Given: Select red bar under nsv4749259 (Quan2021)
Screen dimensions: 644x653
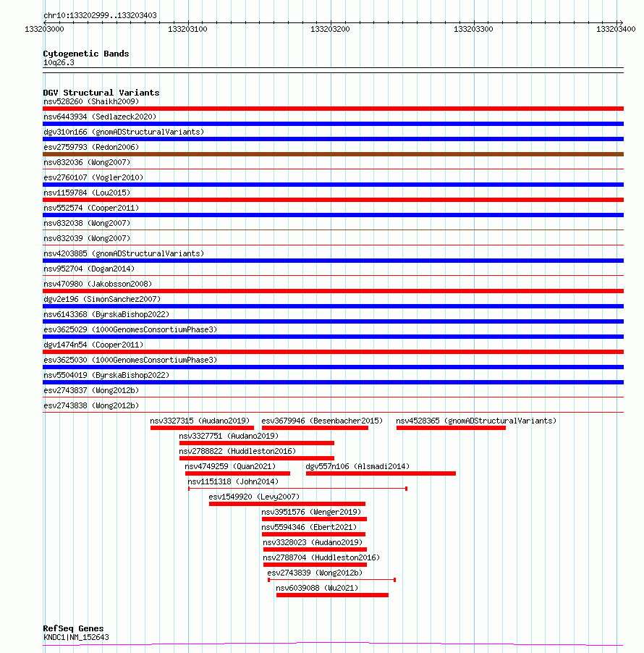Looking at the screenshot, I should 238,473.
